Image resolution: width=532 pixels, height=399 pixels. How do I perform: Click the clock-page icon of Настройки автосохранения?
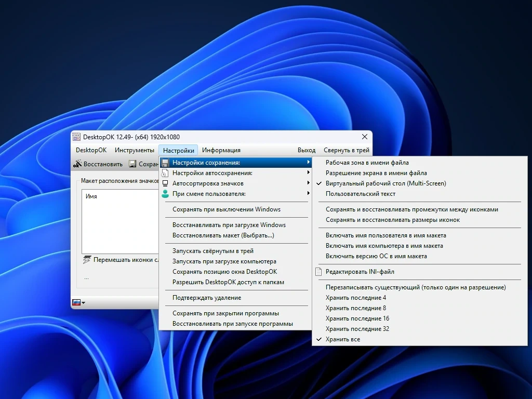tap(165, 173)
